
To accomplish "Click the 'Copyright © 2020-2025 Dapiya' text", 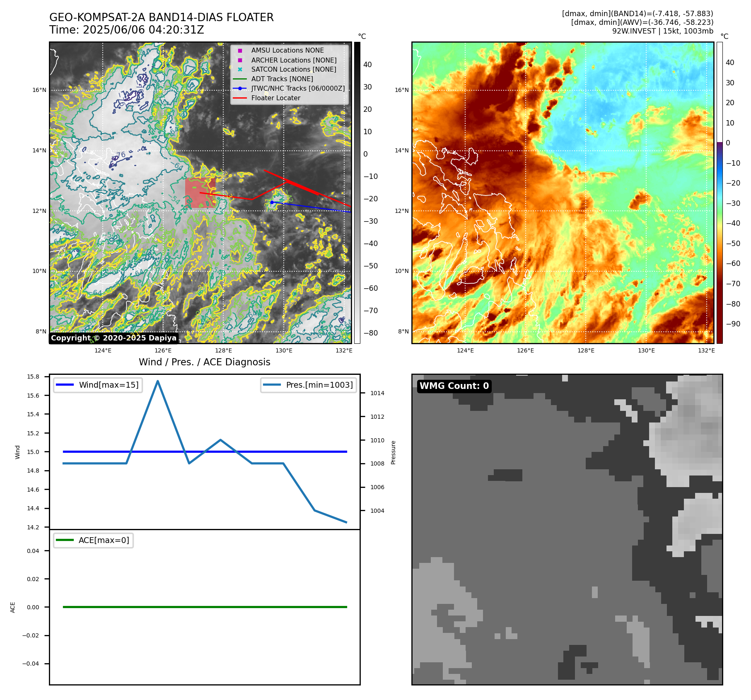I will pos(114,338).
